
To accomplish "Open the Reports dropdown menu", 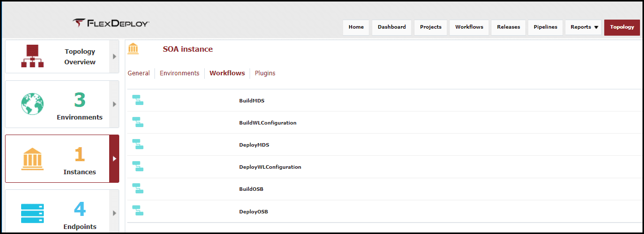I will point(584,27).
